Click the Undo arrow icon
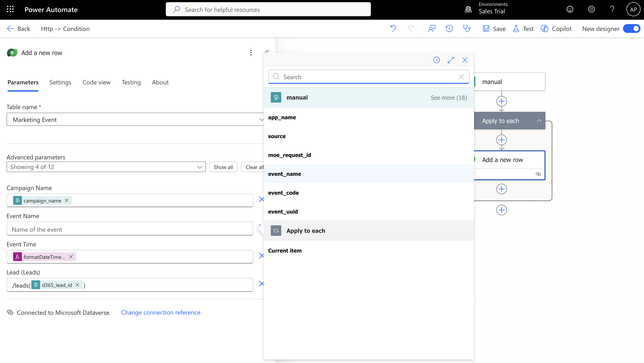 pyautogui.click(x=393, y=28)
